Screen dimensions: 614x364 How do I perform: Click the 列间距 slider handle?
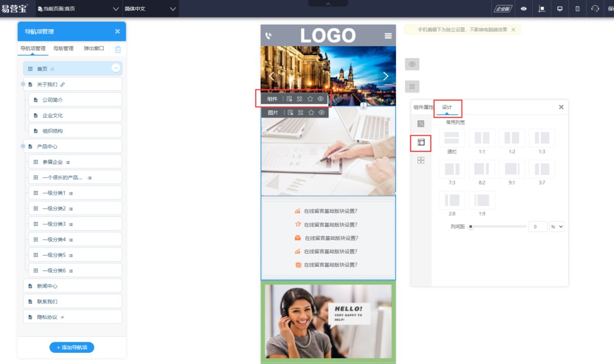(x=471, y=226)
